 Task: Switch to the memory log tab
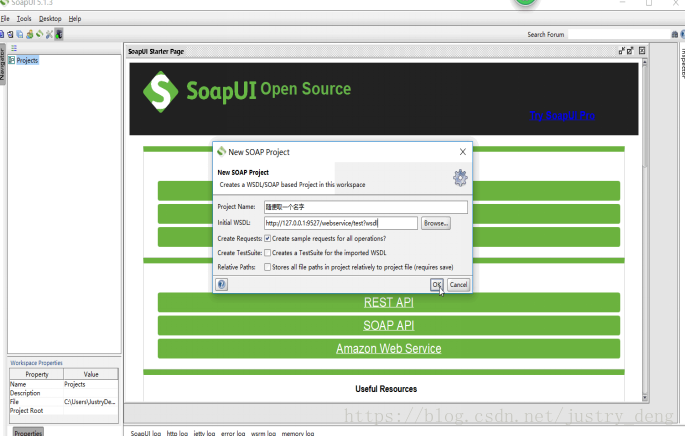pyautogui.click(x=298, y=433)
